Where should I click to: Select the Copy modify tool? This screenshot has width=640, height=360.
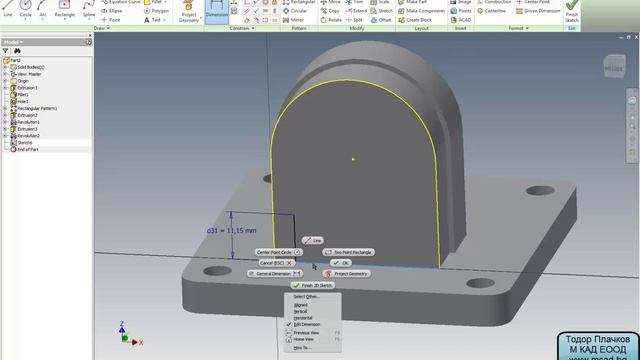pyautogui.click(x=330, y=11)
